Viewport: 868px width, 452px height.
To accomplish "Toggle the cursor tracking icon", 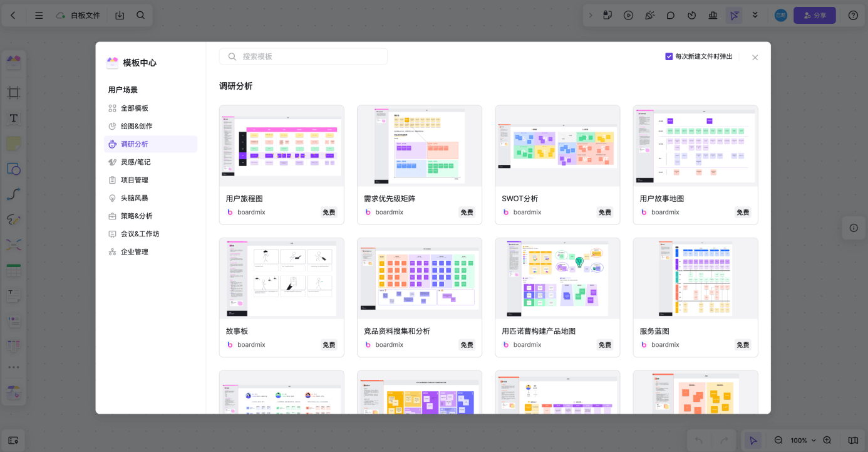I will click(734, 15).
